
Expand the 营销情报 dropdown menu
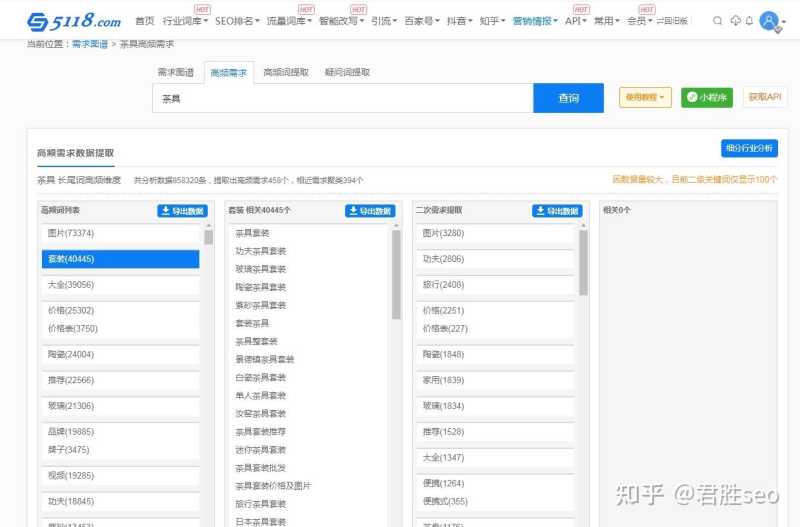click(535, 21)
